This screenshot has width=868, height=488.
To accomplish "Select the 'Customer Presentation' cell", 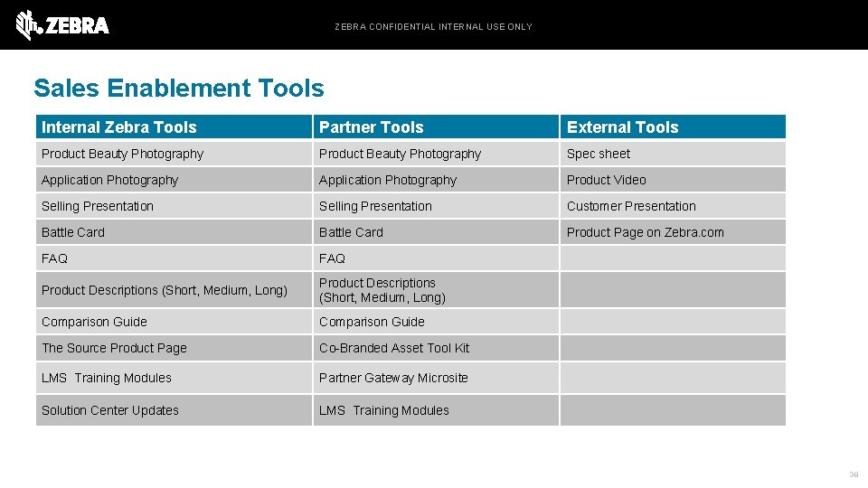I will (673, 206).
